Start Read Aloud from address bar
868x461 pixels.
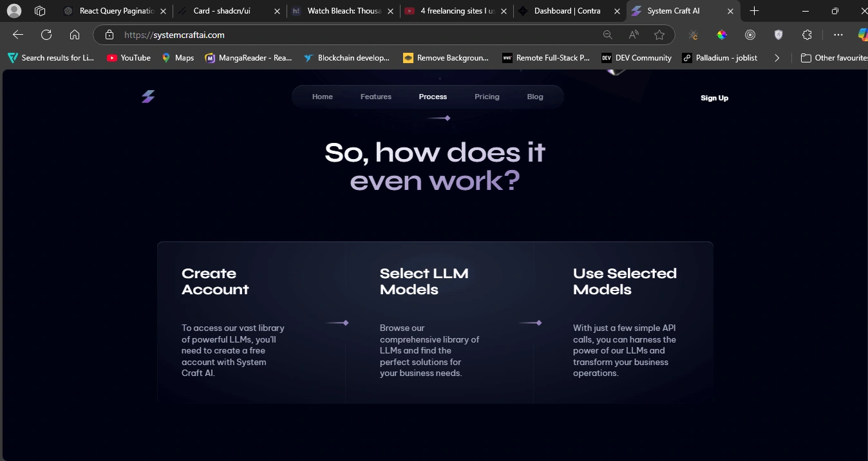[634, 35]
